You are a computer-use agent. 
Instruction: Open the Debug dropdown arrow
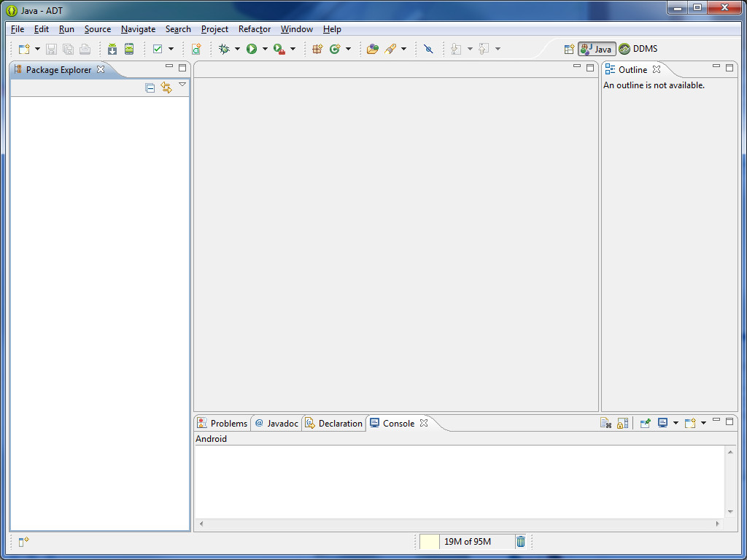tap(237, 49)
